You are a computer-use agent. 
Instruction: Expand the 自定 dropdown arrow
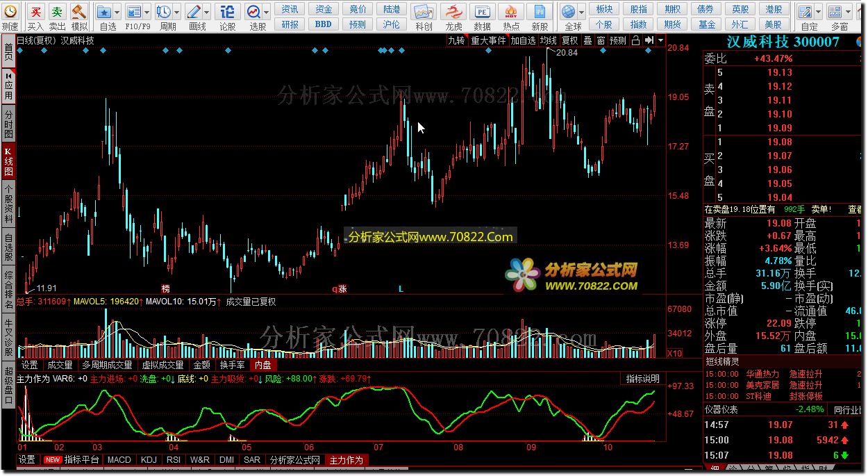(x=818, y=12)
